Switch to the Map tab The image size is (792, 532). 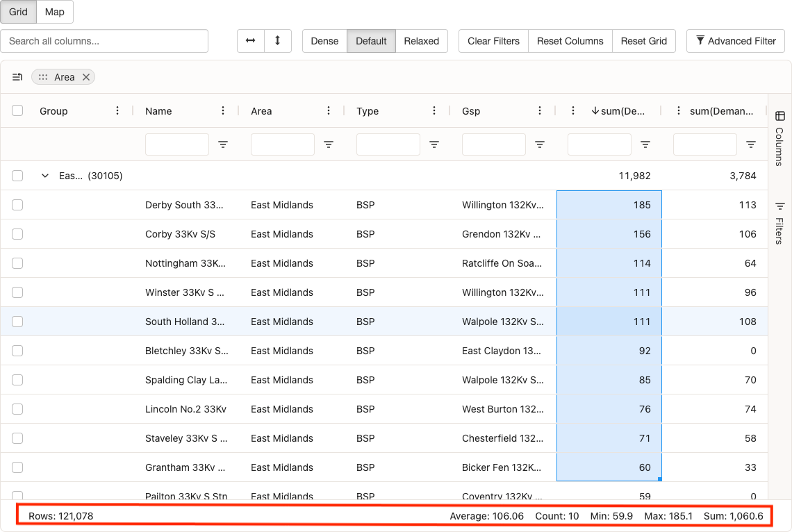pyautogui.click(x=54, y=12)
